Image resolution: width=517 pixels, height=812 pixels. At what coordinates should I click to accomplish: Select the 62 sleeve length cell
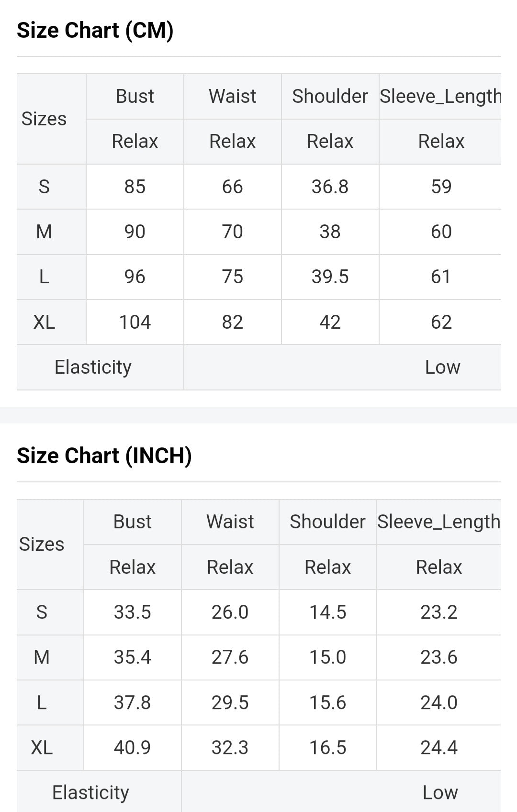click(441, 322)
